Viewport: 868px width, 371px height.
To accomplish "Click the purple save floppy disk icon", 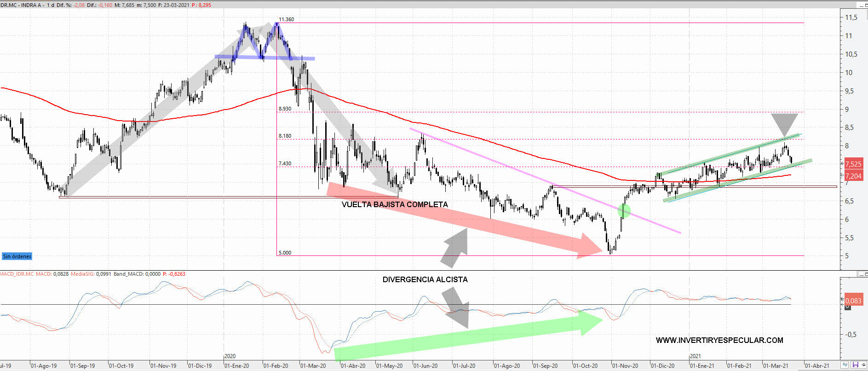I will coord(855,365).
